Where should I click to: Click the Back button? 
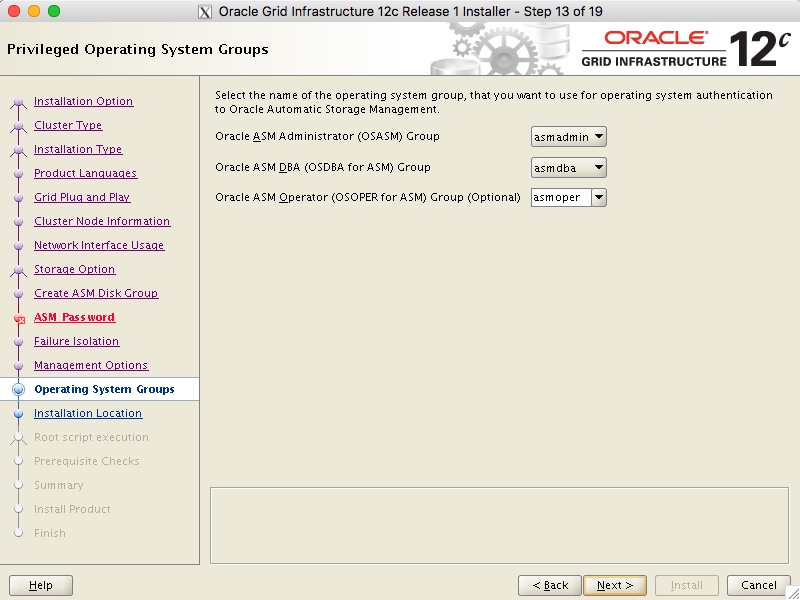549,585
